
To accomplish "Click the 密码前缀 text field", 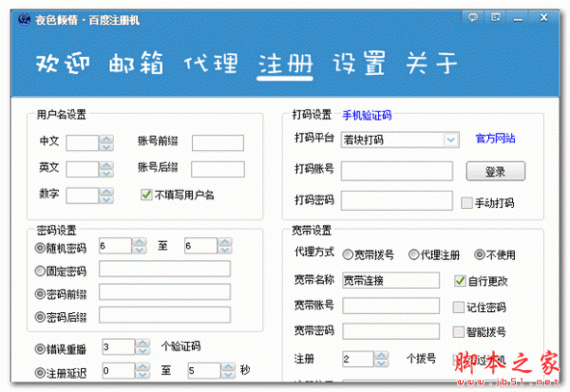I will pos(164,291).
